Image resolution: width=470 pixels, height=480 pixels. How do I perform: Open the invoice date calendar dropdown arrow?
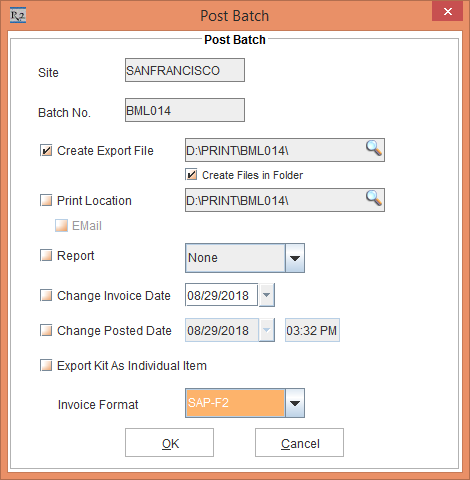coord(267,295)
